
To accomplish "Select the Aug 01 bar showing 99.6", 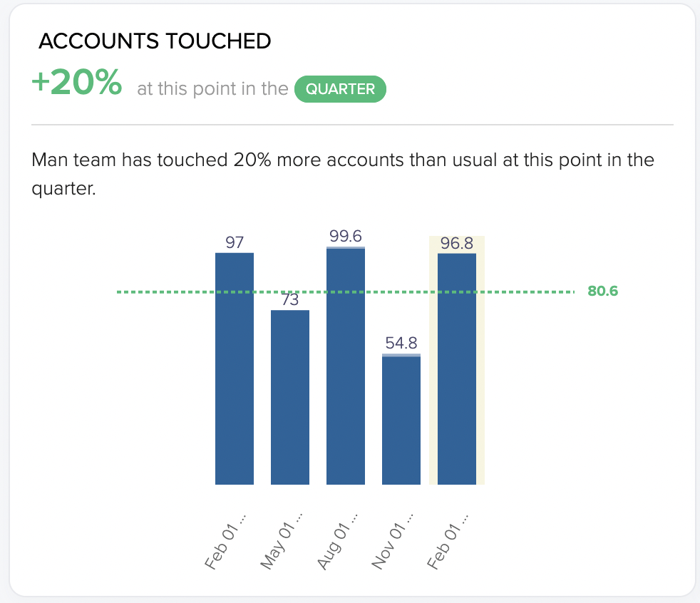I will [346, 366].
